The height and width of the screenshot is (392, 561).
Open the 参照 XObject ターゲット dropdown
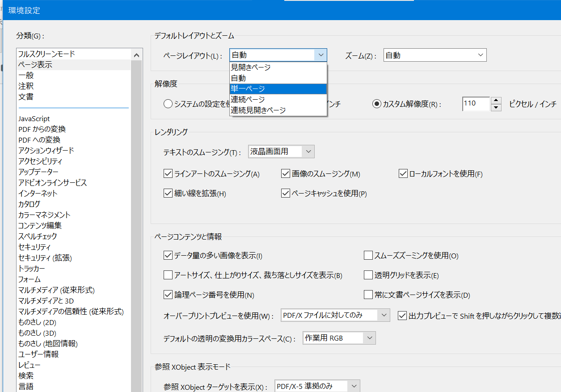317,386
